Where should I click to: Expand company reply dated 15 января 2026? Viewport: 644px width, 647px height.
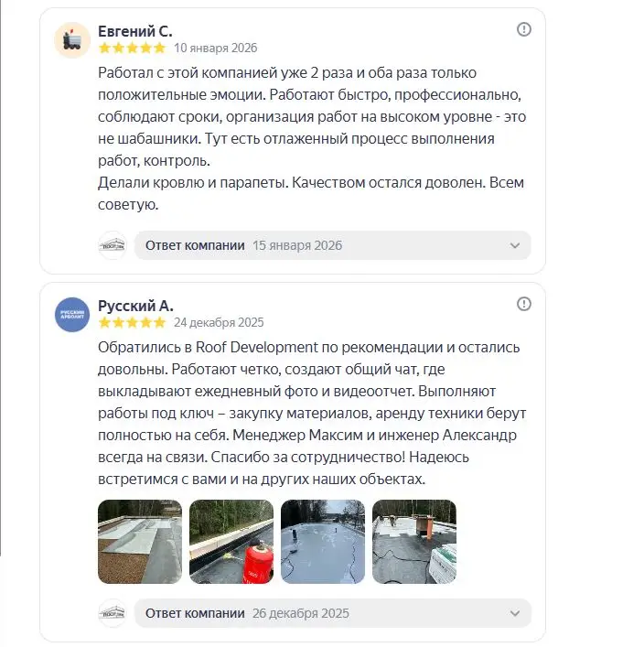333,245
